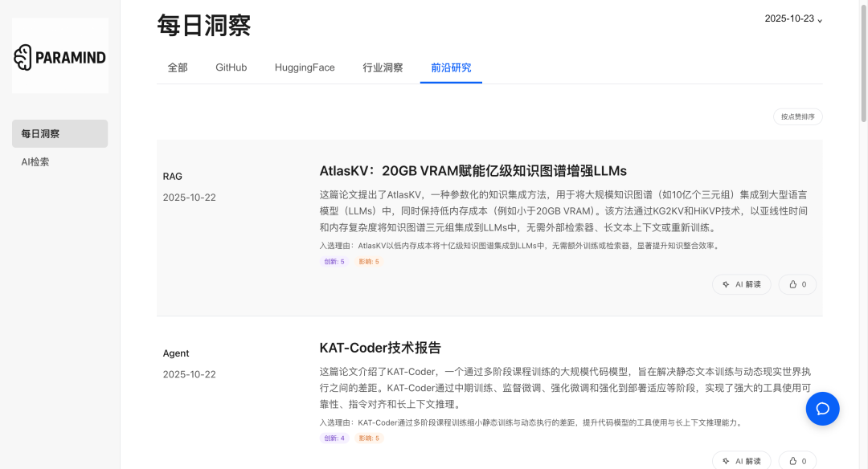Image resolution: width=868 pixels, height=469 pixels.
Task: Click the Agent category label
Action: [176, 353]
